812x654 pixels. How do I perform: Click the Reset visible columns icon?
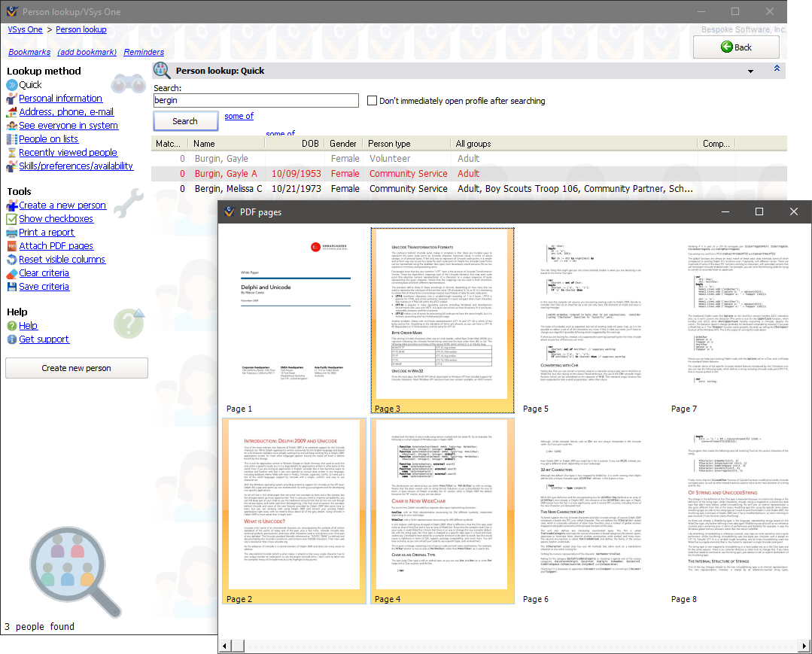[x=12, y=260]
